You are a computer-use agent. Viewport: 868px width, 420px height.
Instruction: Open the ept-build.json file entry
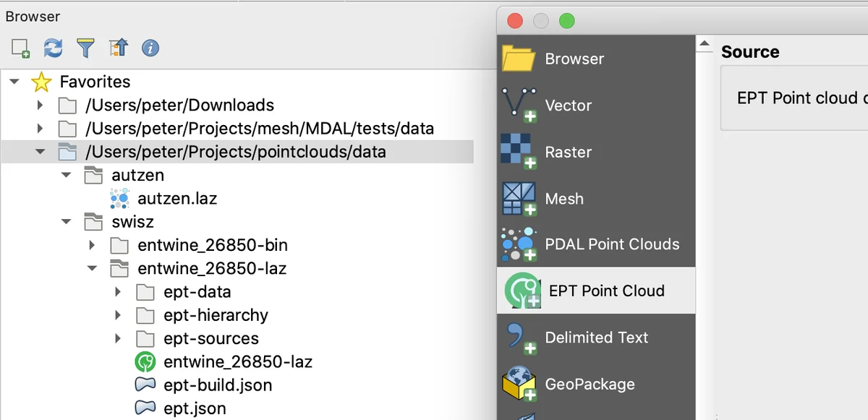(x=218, y=385)
